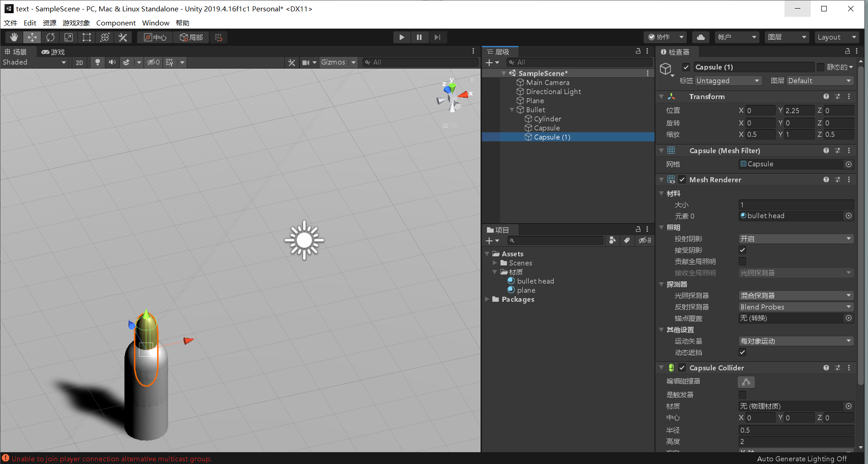Select the combined Transform tool
The image size is (868, 464).
point(105,37)
